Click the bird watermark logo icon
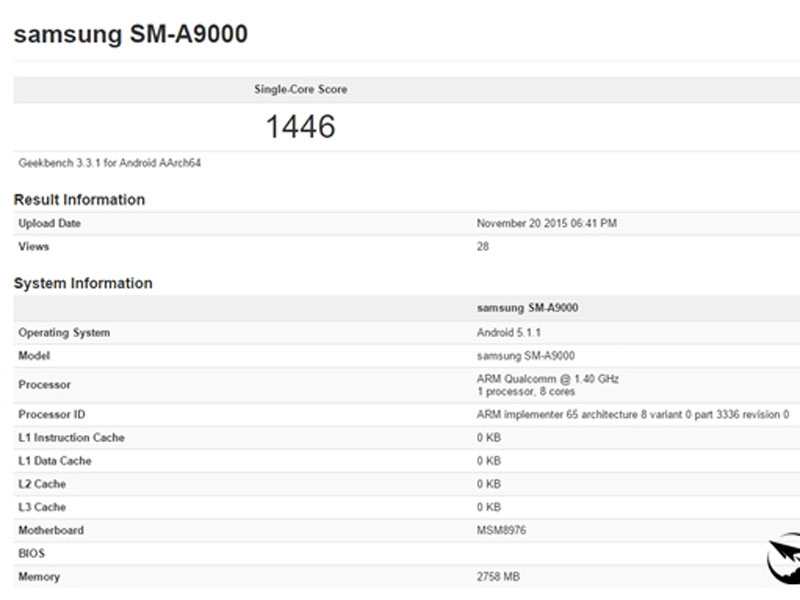 [x=784, y=559]
